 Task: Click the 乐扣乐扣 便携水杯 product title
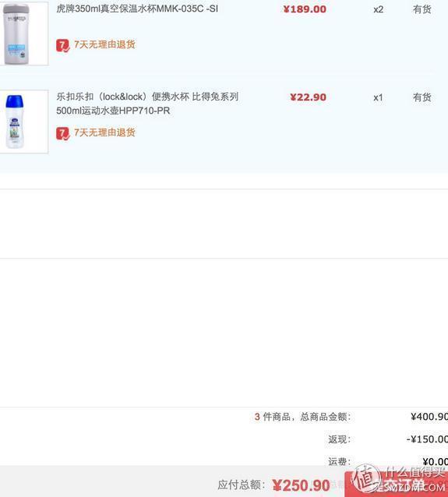coord(147,104)
